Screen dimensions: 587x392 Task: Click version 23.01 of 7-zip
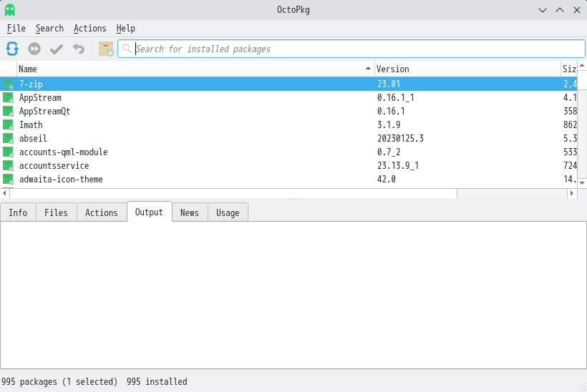tap(389, 84)
